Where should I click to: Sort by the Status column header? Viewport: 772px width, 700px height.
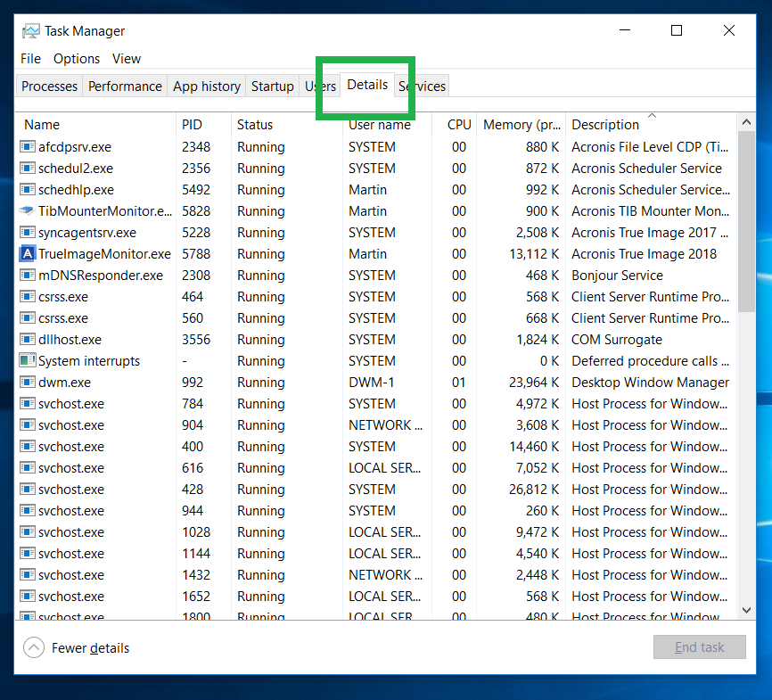[x=286, y=124]
